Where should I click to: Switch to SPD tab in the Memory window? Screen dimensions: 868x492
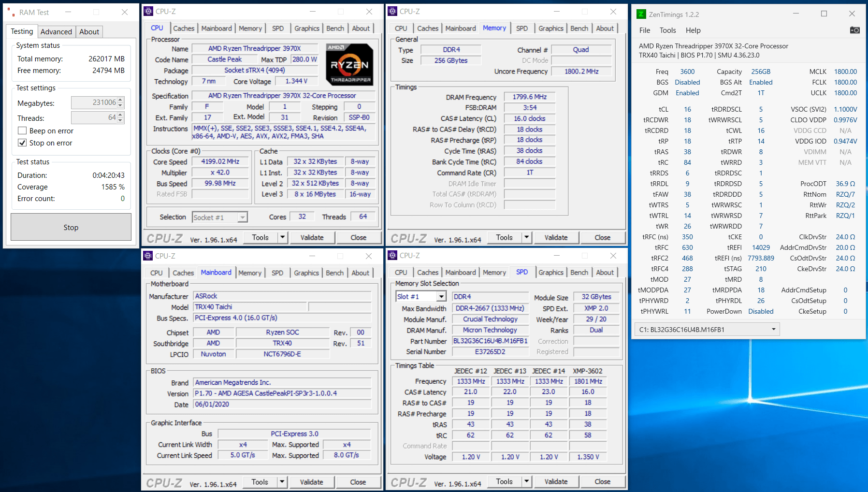522,29
